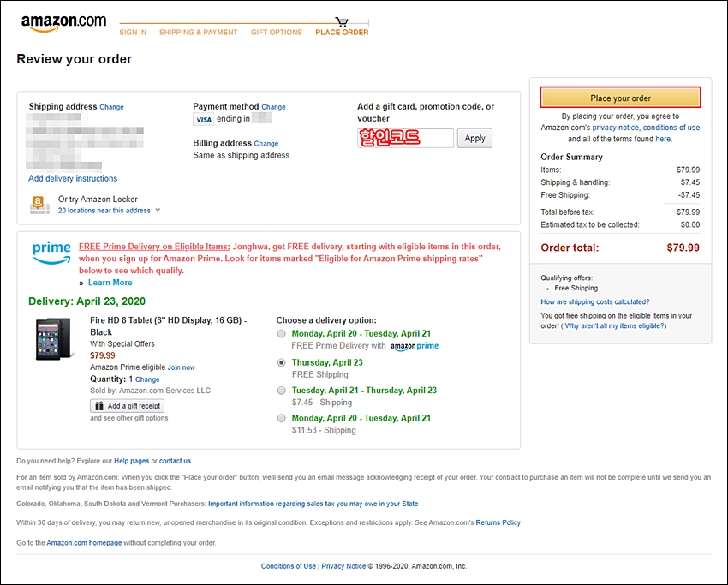
Task: Open footer Privacy Notice link
Action: 343,566
